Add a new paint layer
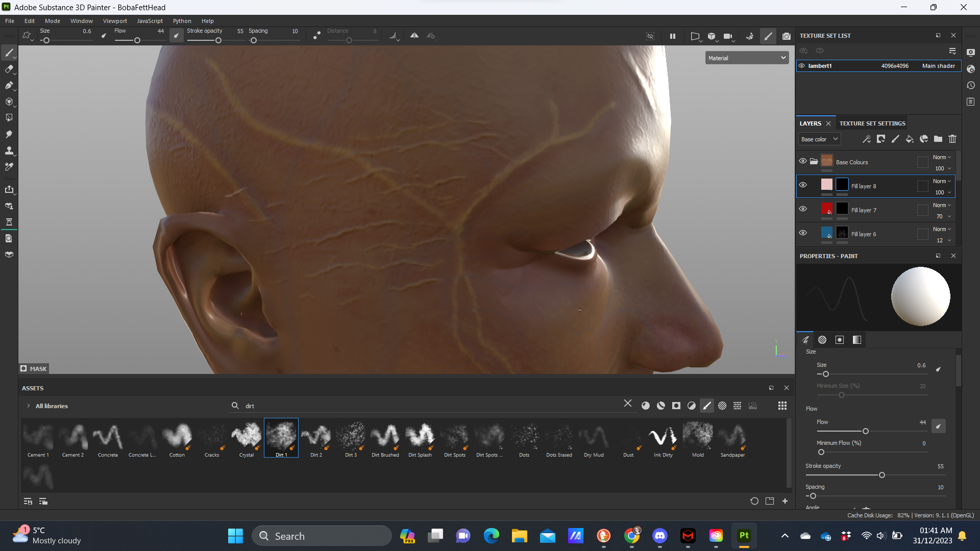This screenshot has width=980, height=551. [x=895, y=139]
